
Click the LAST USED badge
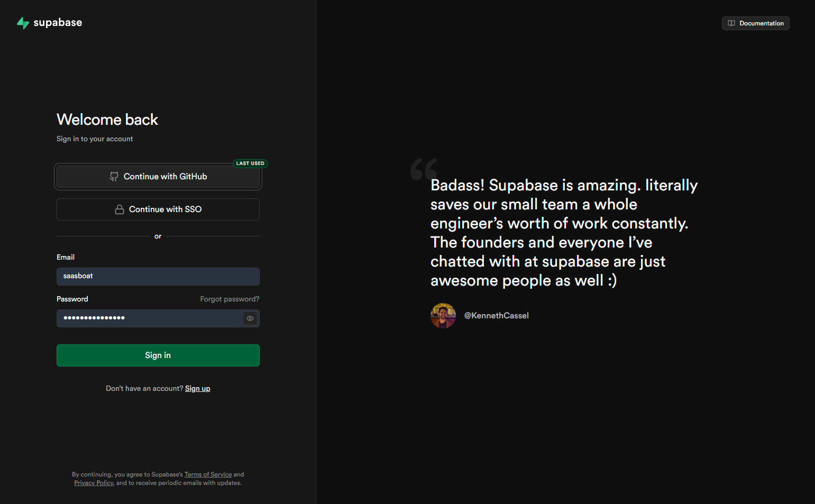(x=250, y=163)
